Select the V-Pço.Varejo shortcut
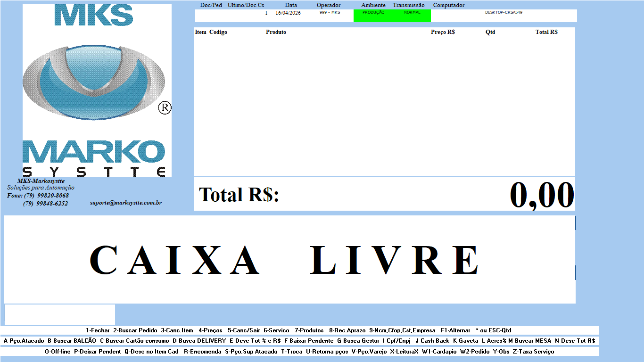The width and height of the screenshot is (644, 362). (369, 352)
